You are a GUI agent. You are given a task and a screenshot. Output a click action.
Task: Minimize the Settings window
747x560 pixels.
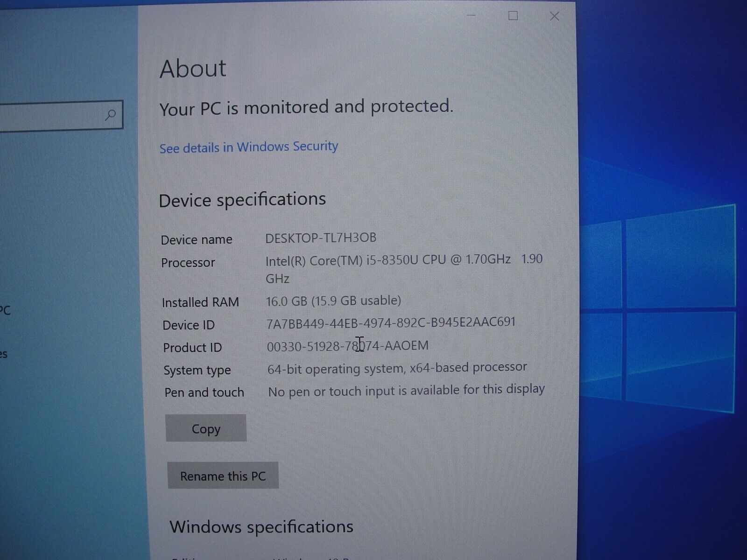pyautogui.click(x=472, y=16)
